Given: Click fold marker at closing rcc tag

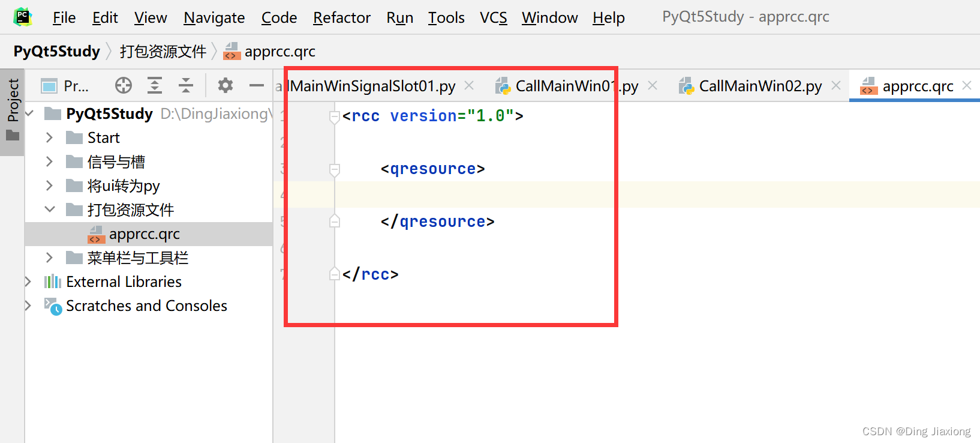Looking at the screenshot, I should (335, 274).
